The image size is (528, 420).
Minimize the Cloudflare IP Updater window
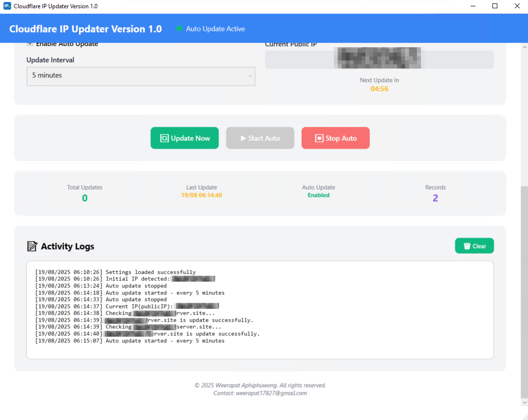pos(473,6)
